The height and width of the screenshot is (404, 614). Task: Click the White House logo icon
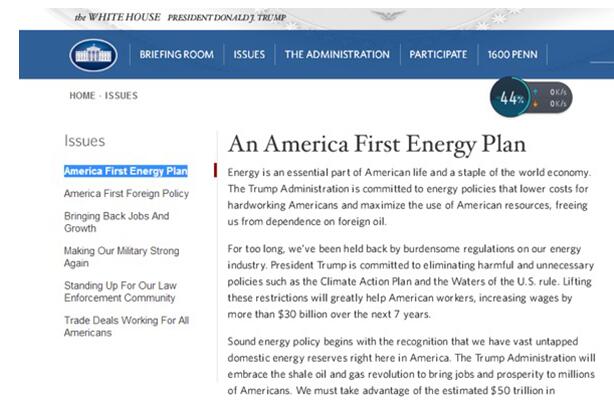(93, 55)
